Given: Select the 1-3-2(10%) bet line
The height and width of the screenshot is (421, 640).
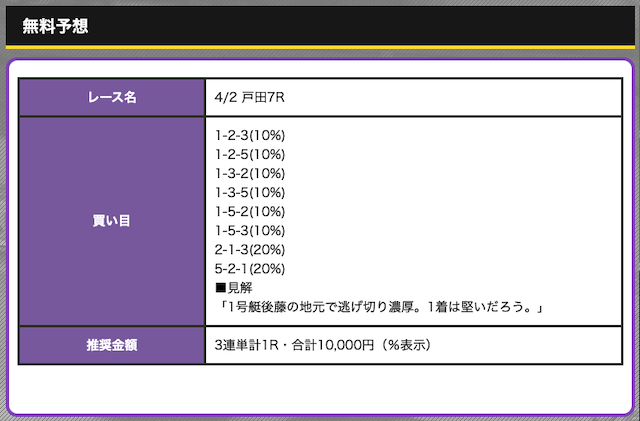Looking at the screenshot, I should (x=250, y=173).
